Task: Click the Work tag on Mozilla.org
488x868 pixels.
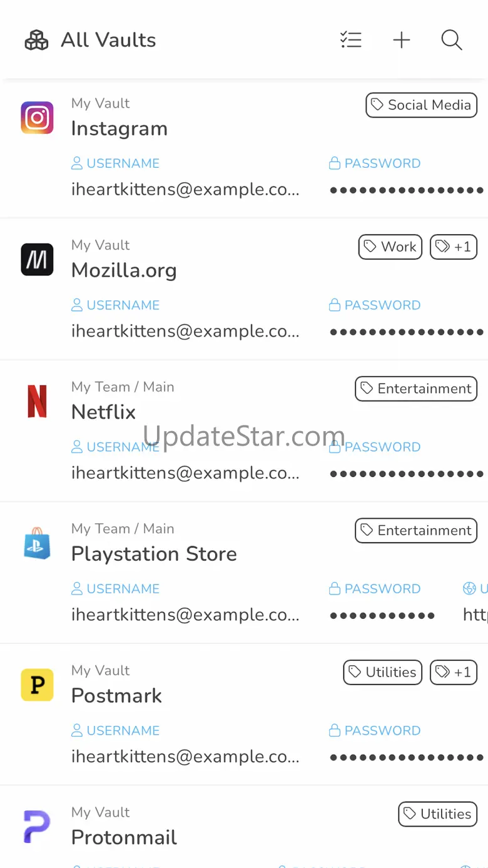Action: coord(390,247)
